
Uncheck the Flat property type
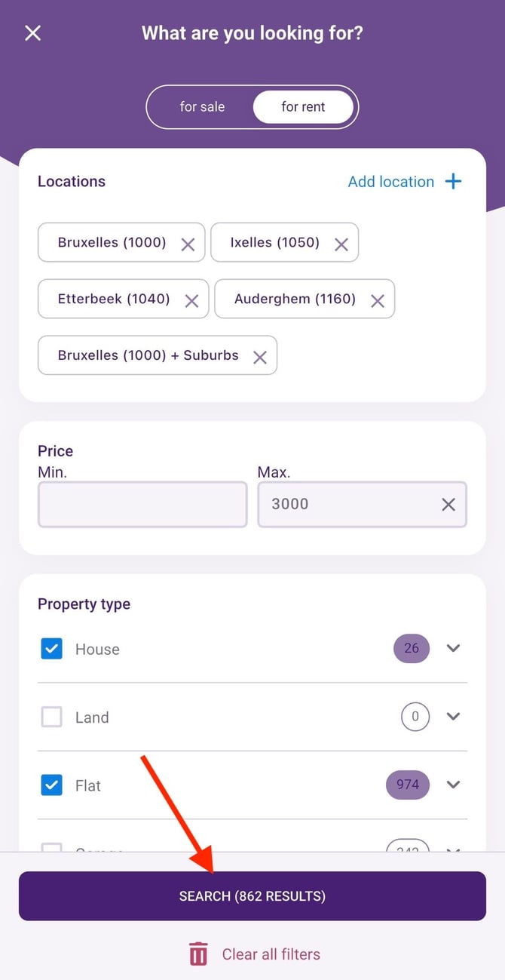coord(51,785)
